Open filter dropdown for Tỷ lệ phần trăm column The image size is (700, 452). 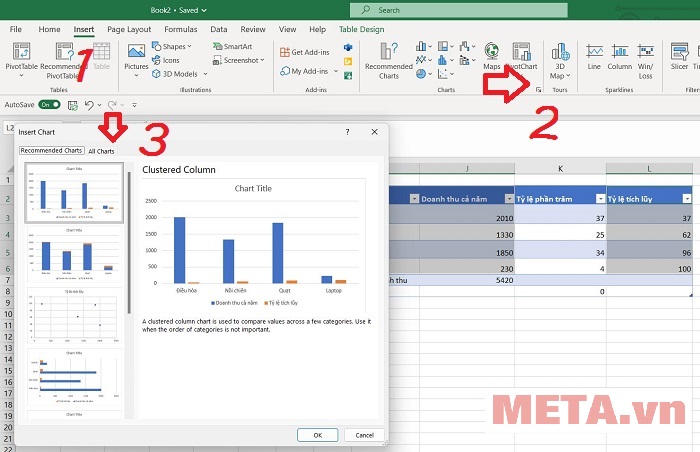tap(600, 199)
